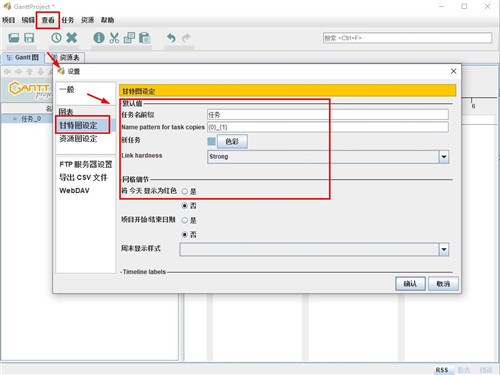This screenshot has width=500, height=375.
Task: Select 甘特图设定 in settings list
Action: [x=78, y=125]
